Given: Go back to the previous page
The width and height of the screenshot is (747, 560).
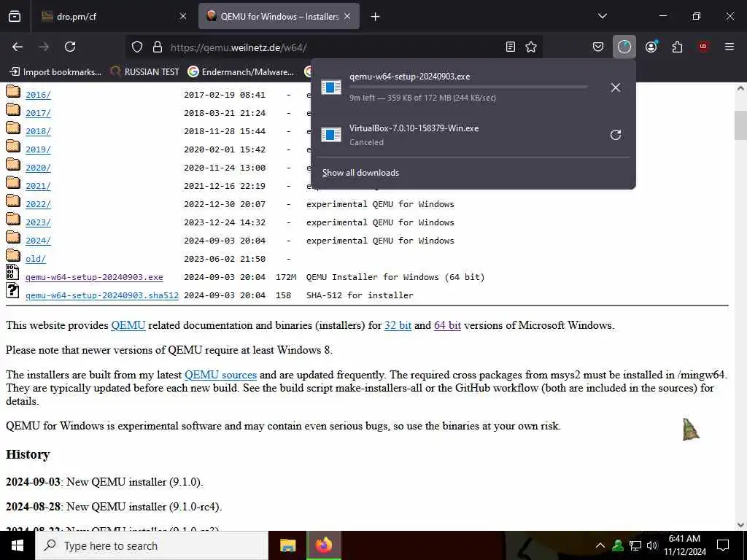Looking at the screenshot, I should pos(18,47).
